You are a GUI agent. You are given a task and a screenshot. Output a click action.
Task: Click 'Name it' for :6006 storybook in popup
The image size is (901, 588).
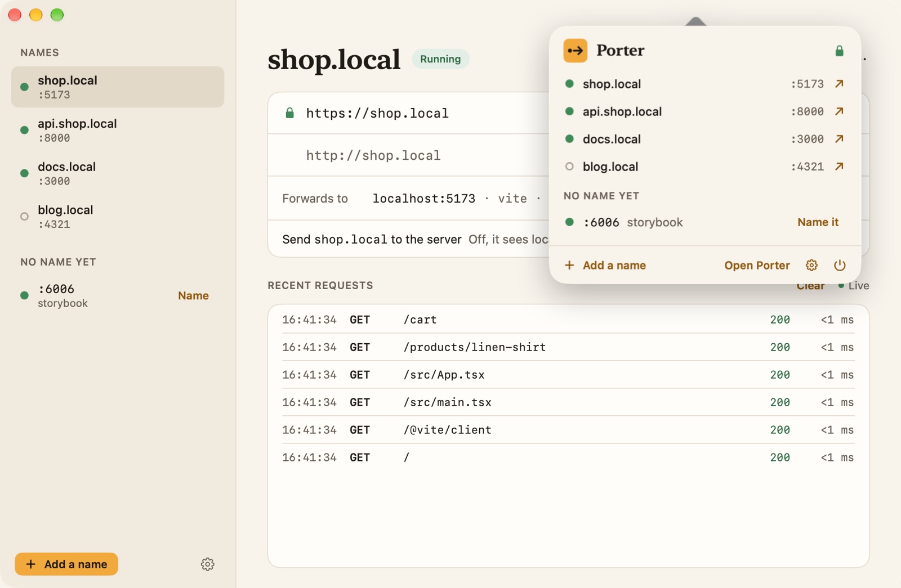[x=818, y=222]
